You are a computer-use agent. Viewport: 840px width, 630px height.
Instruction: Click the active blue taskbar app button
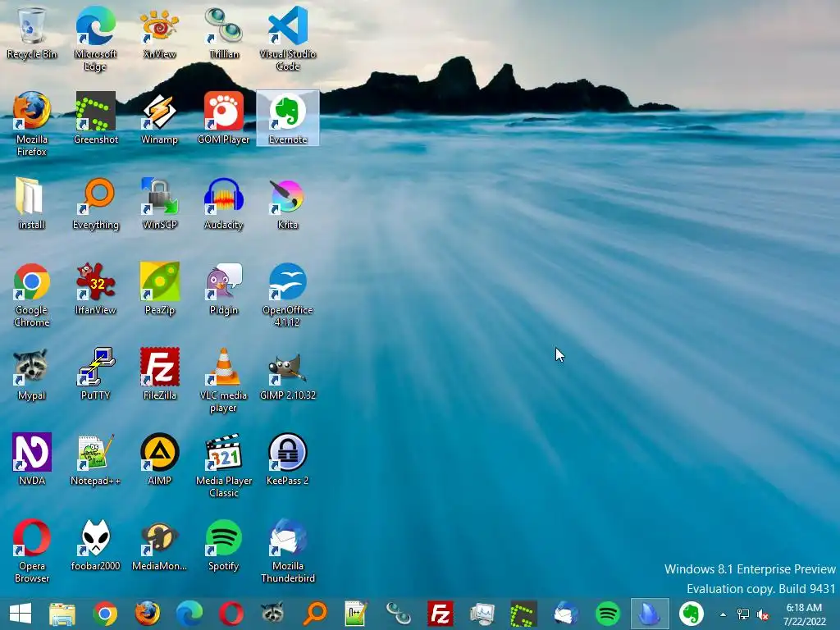pos(650,614)
